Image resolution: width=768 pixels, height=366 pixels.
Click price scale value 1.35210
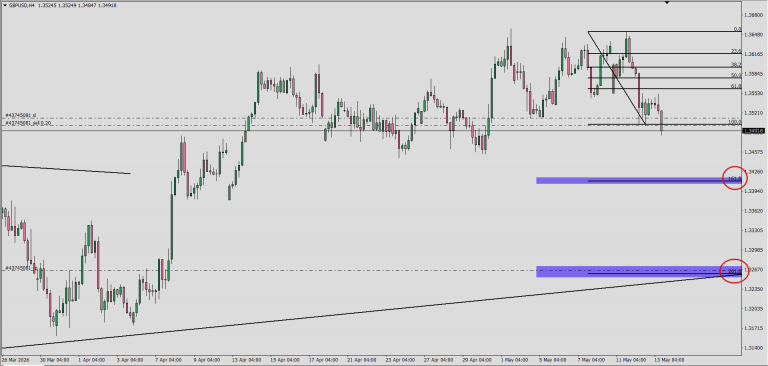[754, 113]
